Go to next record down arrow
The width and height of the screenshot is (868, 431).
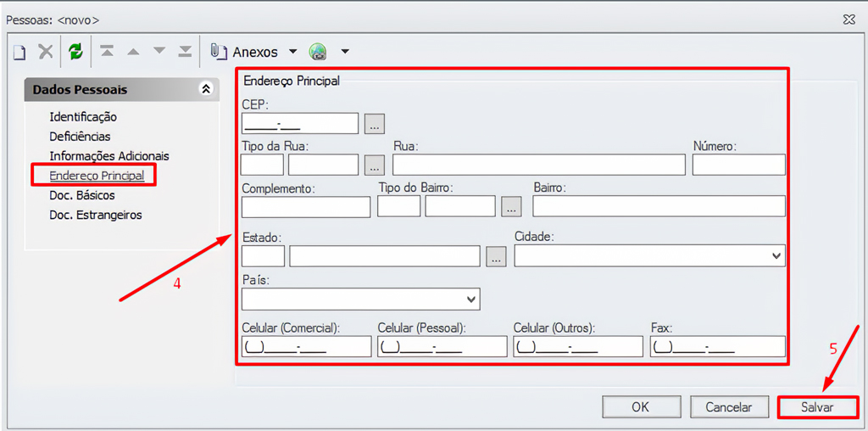pyautogui.click(x=159, y=52)
